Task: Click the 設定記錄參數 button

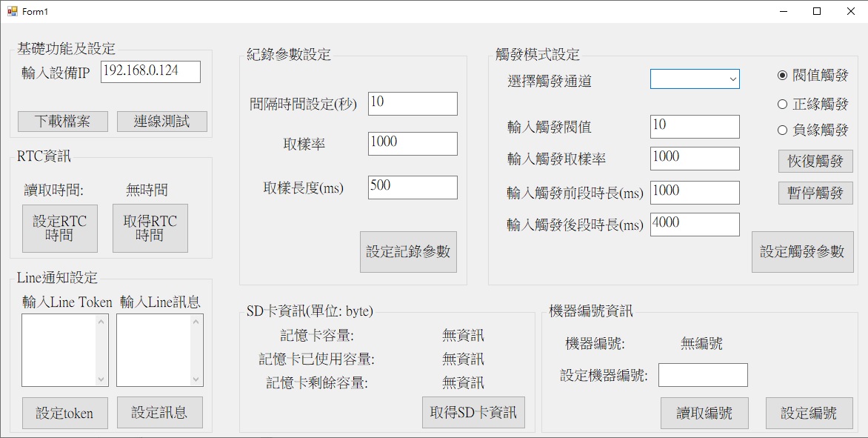Action: [x=408, y=252]
